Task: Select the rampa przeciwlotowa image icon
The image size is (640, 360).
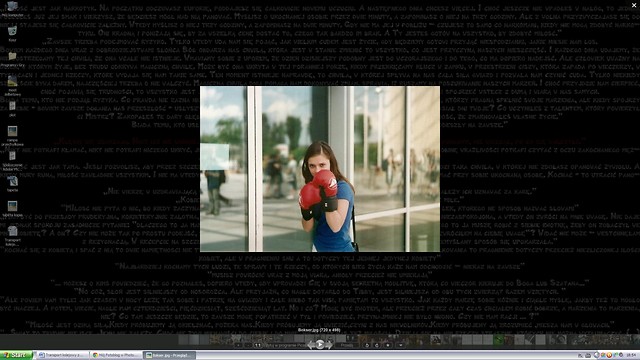Action: [x=12, y=136]
